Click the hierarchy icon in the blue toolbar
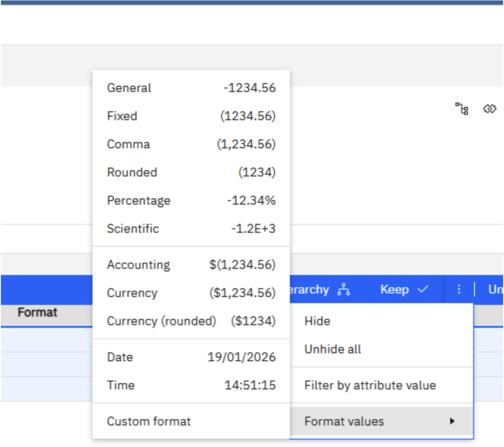This screenshot has width=504, height=447. (344, 290)
